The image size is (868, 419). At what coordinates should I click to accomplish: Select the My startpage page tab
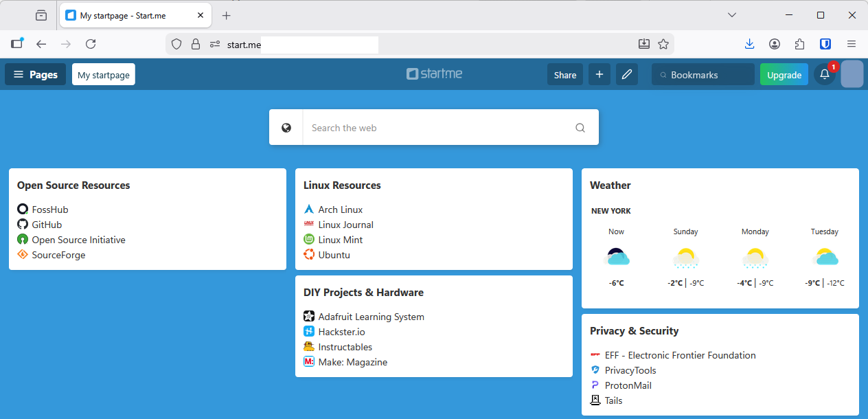click(104, 75)
